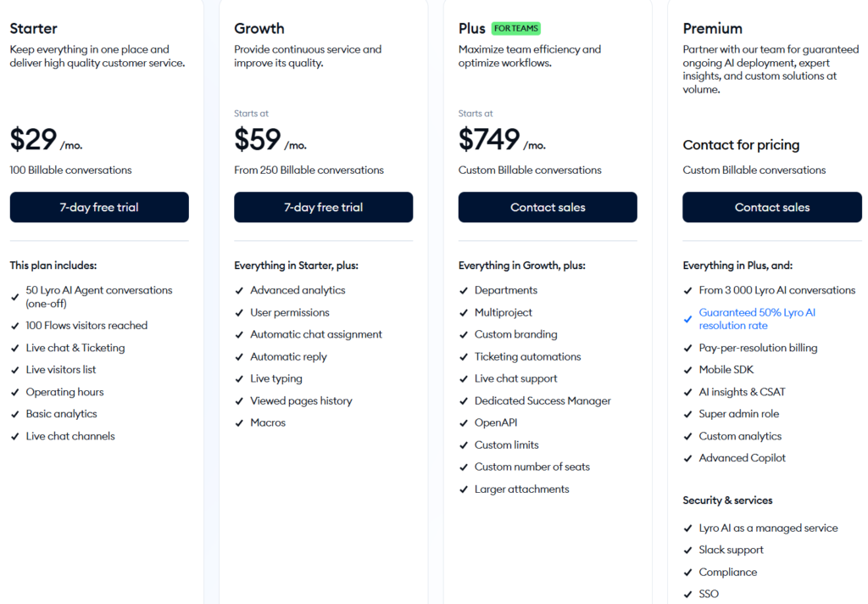Click Automatic chat assignment feature text
The image size is (868, 604).
pos(316,334)
